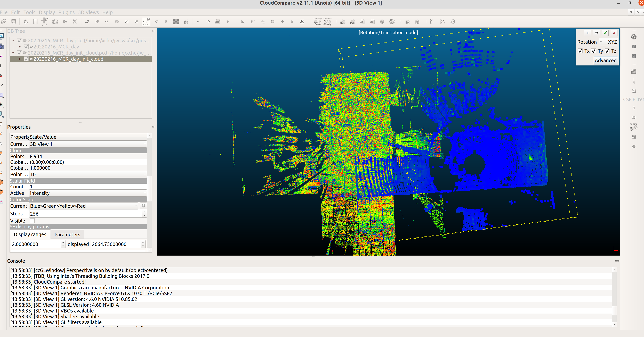Uncheck the Tx translation checkbox
The height and width of the screenshot is (337, 644).
point(580,51)
